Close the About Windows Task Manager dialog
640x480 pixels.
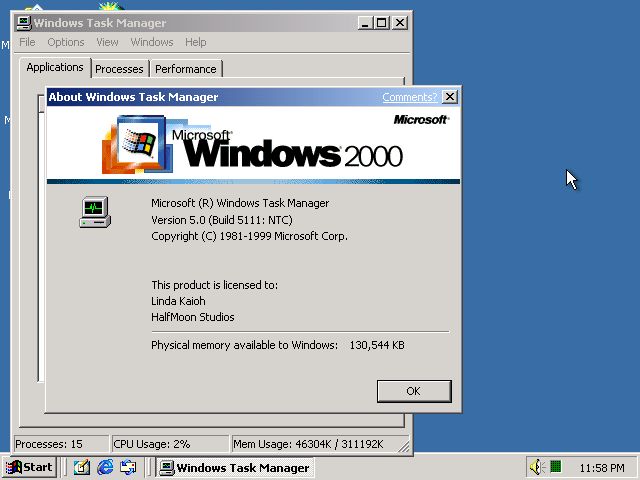click(x=450, y=97)
